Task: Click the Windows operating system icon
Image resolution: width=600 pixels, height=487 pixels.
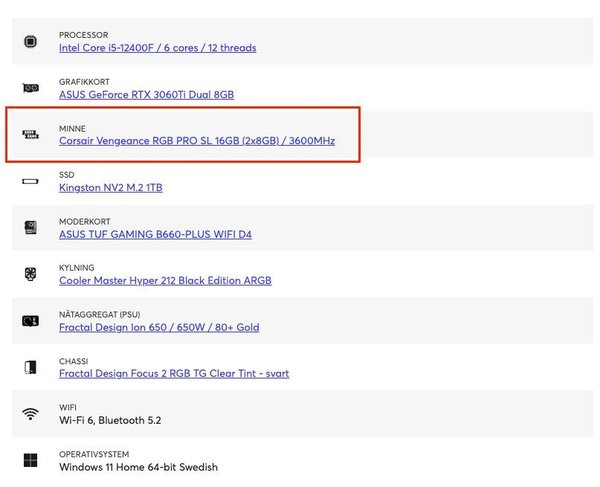Action: 30,460
